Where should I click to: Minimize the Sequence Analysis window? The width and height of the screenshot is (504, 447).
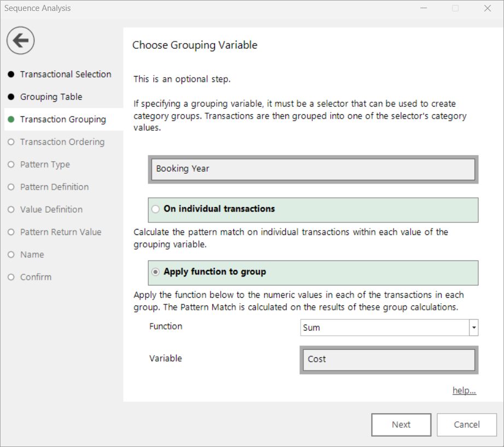coord(424,8)
